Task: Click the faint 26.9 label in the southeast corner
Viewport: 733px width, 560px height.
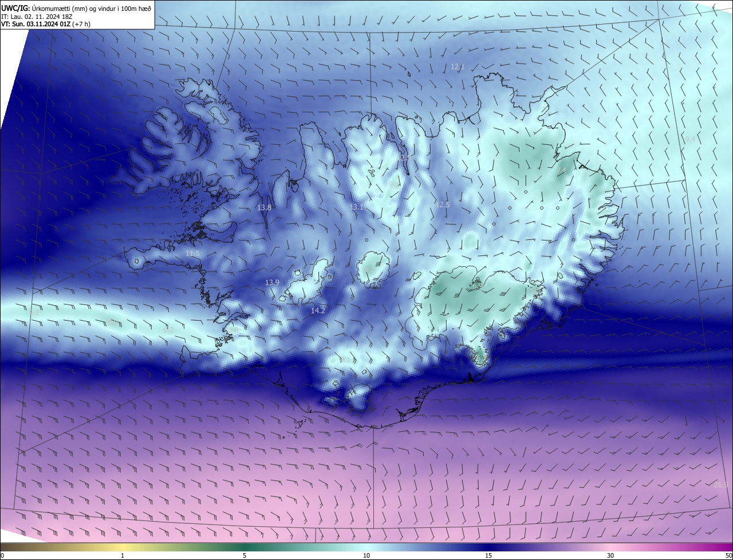Action: (x=721, y=485)
